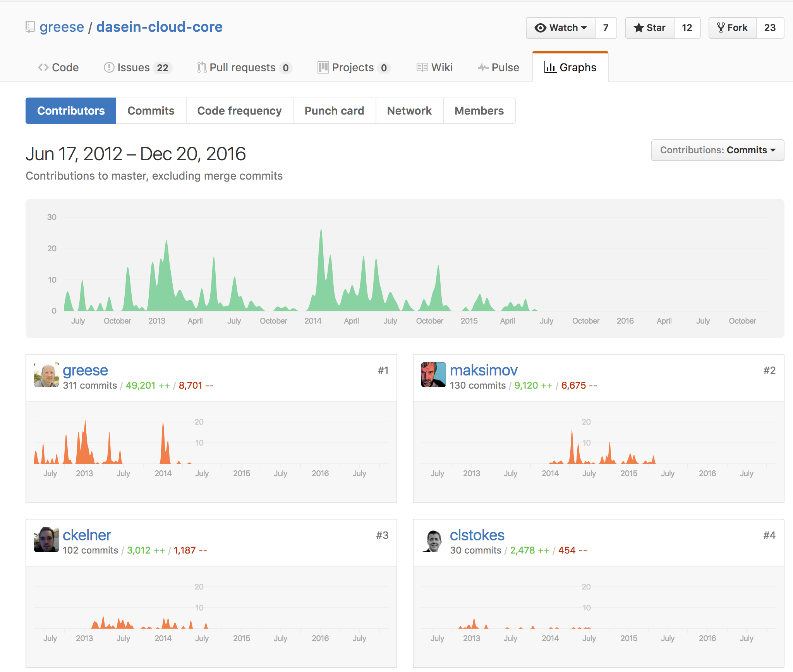Click greese's avatar thumbnail

pos(46,375)
